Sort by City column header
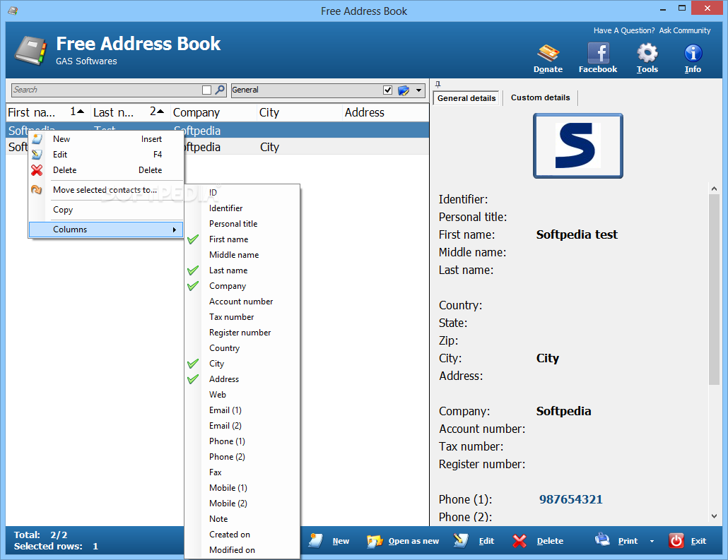This screenshot has width=728, height=560. tap(300, 112)
